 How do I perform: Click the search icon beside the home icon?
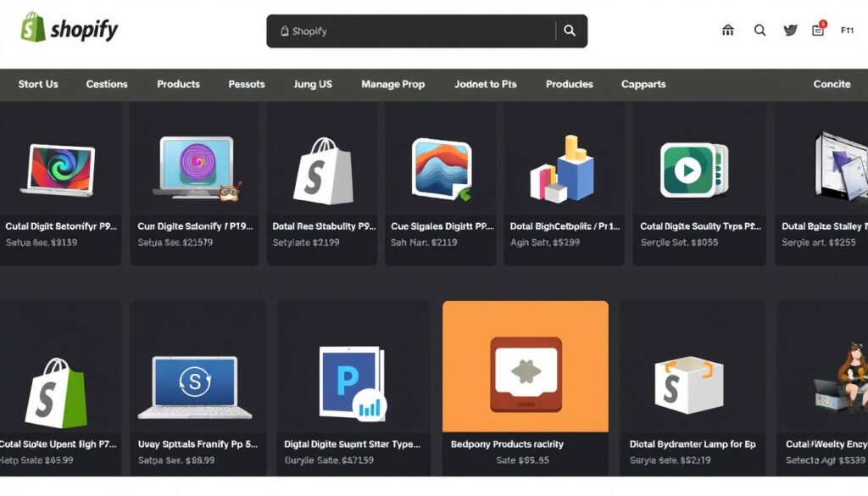[759, 31]
